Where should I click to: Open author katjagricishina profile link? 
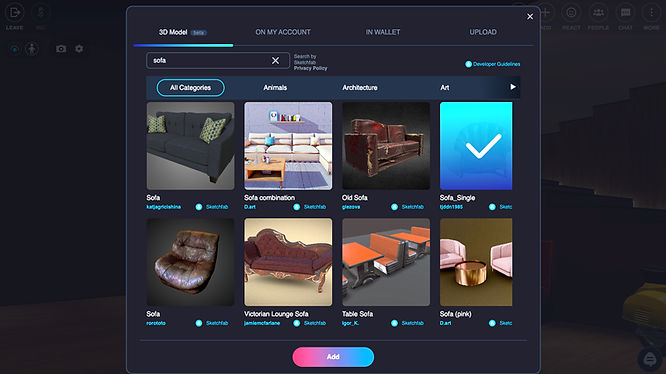(x=164, y=207)
